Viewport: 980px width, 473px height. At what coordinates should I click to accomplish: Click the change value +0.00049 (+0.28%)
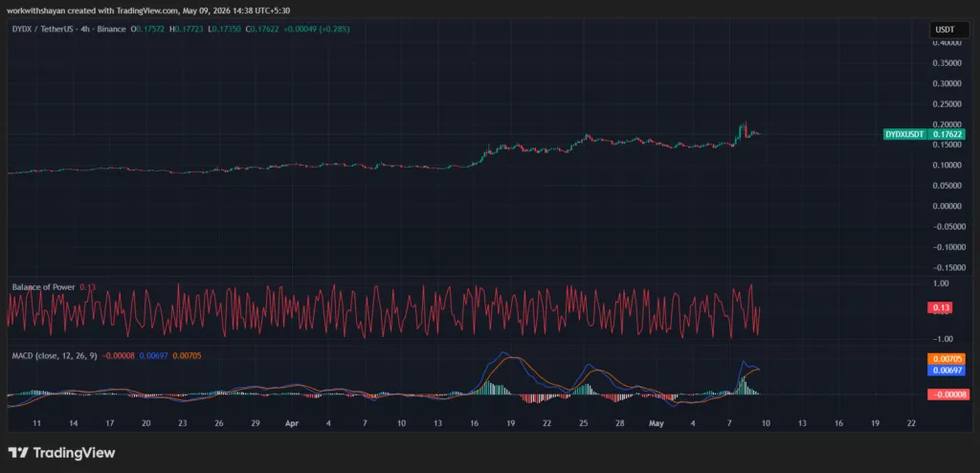pyautogui.click(x=317, y=29)
